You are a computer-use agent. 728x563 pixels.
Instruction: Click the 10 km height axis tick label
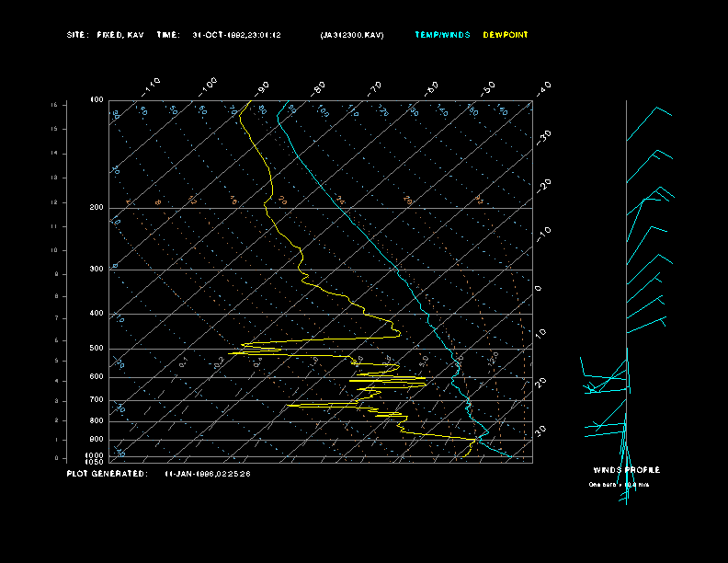[54, 250]
